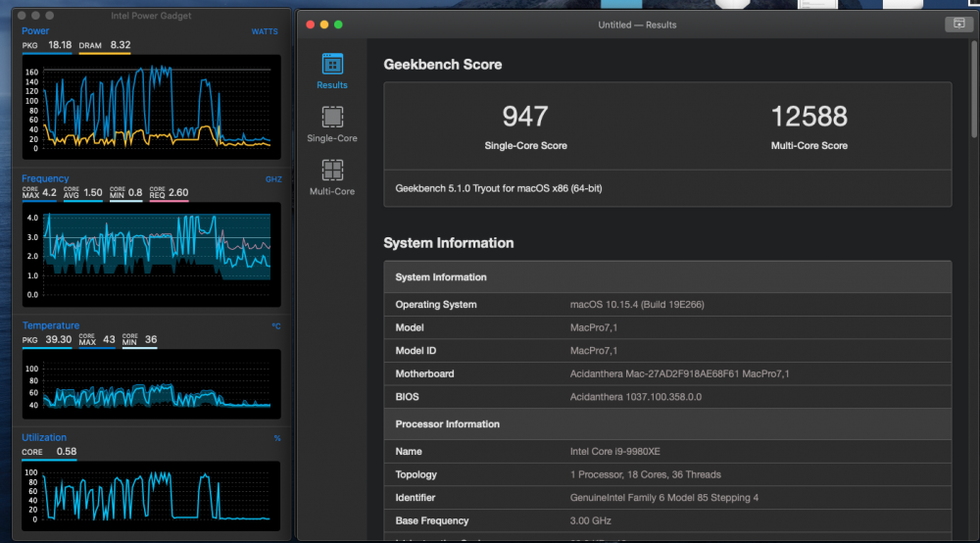Click the 947 Single-Core Score value
This screenshot has width=980, height=543.
525,117
